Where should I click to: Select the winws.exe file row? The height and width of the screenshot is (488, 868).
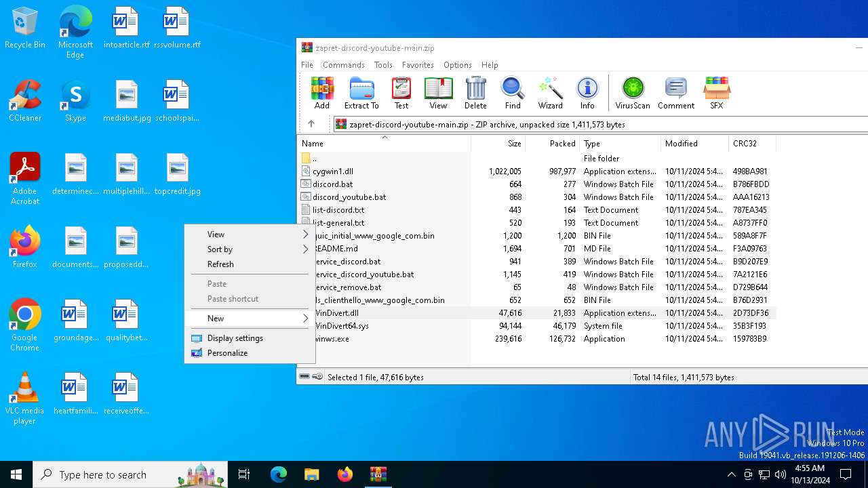[537, 339]
